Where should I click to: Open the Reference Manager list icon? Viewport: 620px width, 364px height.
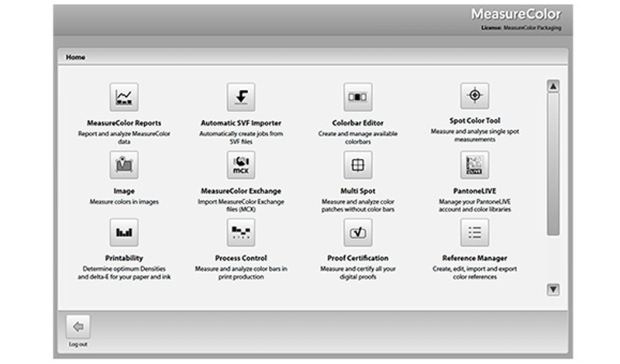(474, 232)
